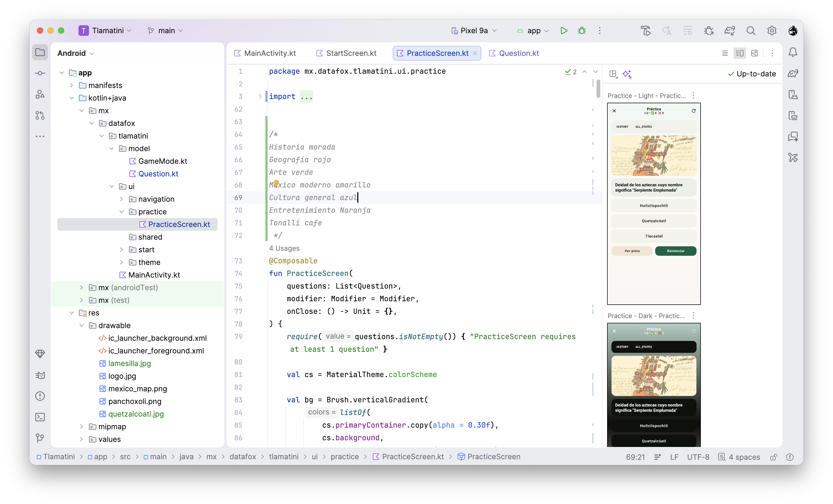Open the Commit tool window

[x=40, y=73]
